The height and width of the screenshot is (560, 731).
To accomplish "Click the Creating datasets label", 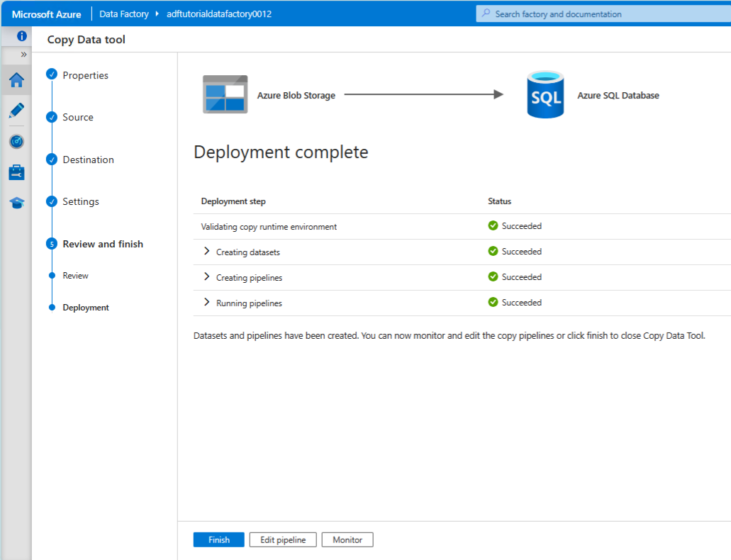I will tap(248, 252).
